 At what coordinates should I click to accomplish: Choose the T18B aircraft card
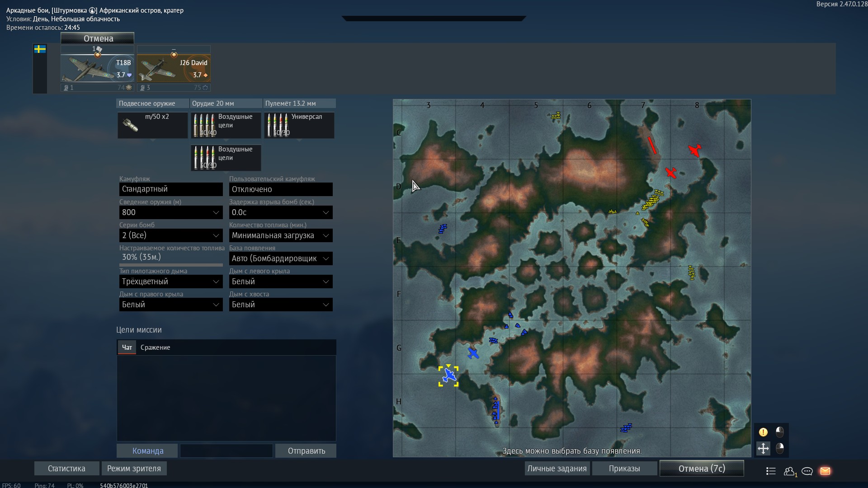(97, 69)
